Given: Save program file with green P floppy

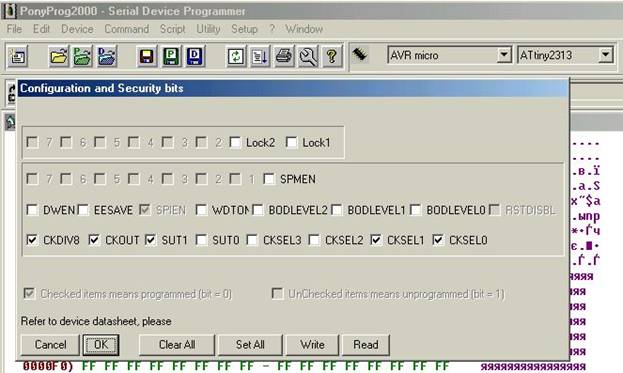Looking at the screenshot, I should 171,56.
